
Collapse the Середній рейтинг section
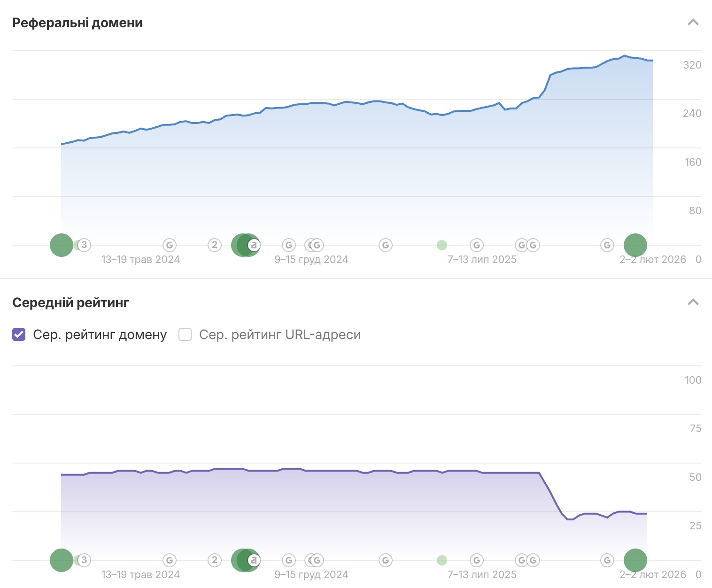tap(693, 302)
